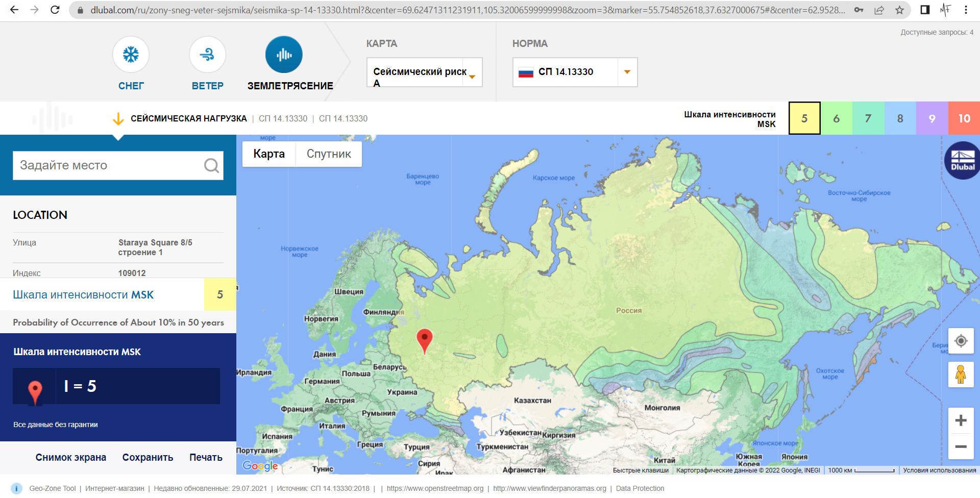980x498 pixels.
Task: Click the 1000 км map scale
Action: coord(862,470)
